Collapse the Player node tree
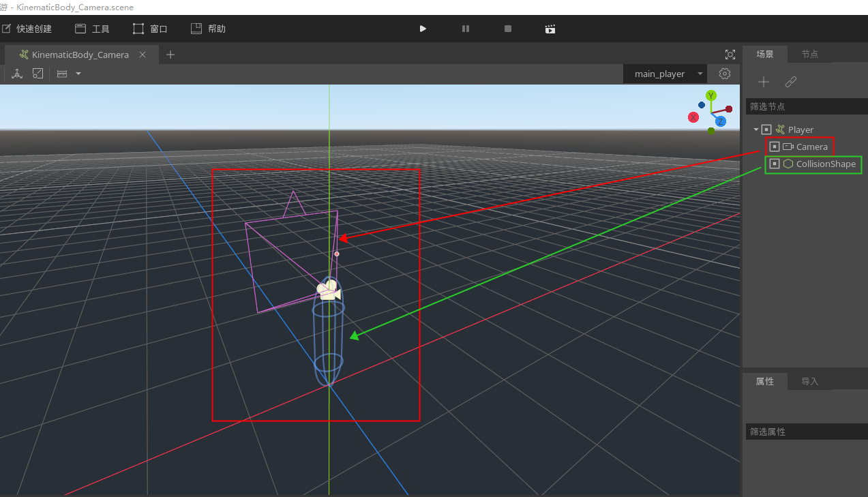The image size is (868, 497). 756,130
